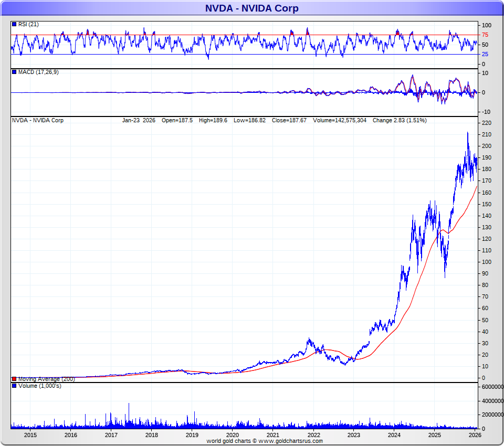The height and width of the screenshot is (446, 504).
Task: Click the 2000000 label on the volume axis
Action: click(492, 415)
